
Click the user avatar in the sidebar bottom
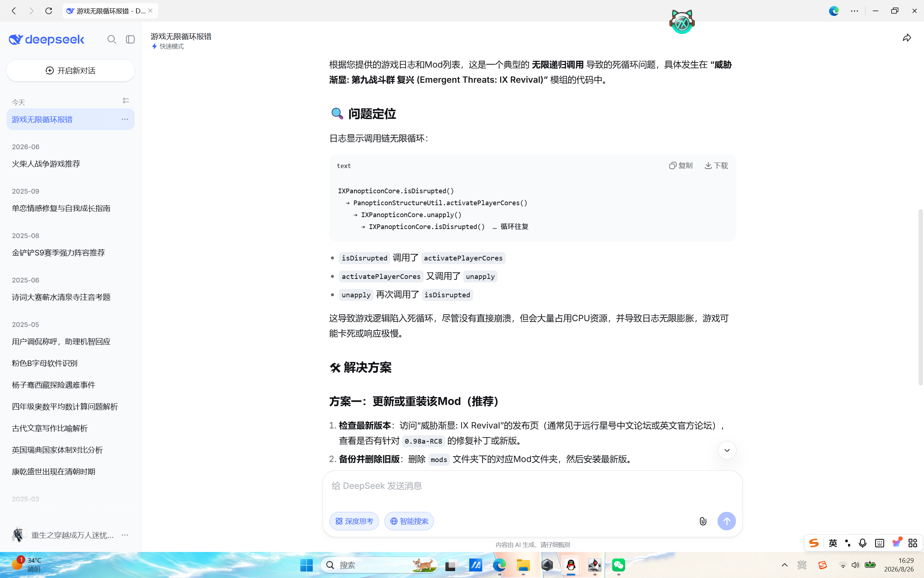tap(18, 535)
